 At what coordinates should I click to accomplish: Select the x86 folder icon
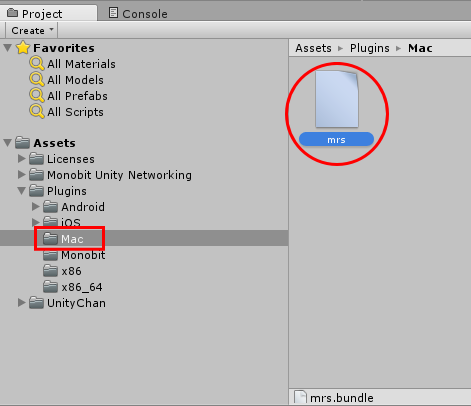tap(50, 271)
